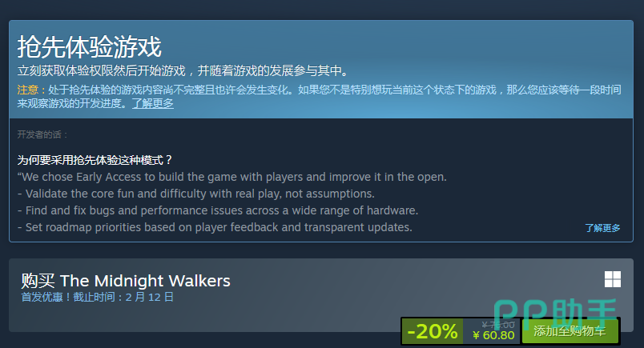
Task: Click the -20% discount badge
Action: (433, 331)
